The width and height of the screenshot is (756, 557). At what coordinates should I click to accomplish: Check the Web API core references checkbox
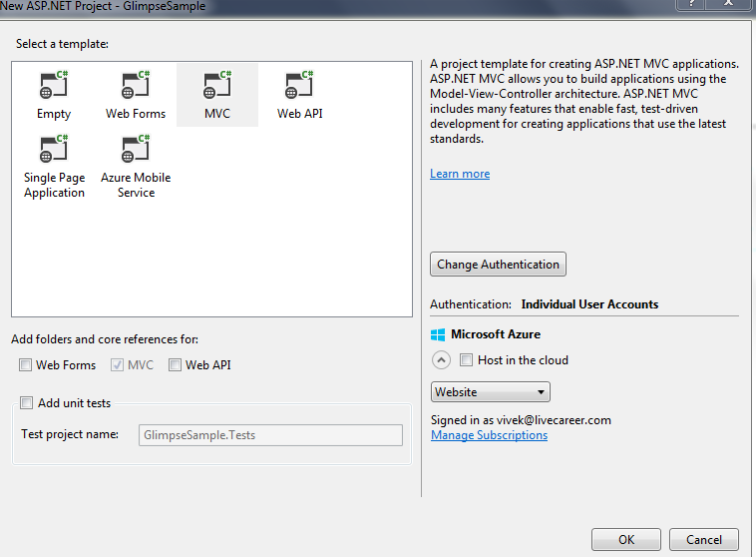pyautogui.click(x=175, y=365)
